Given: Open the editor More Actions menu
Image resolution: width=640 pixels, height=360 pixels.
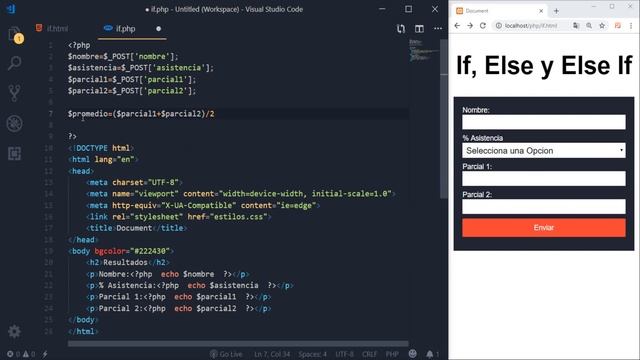Looking at the screenshot, I should [438, 29].
